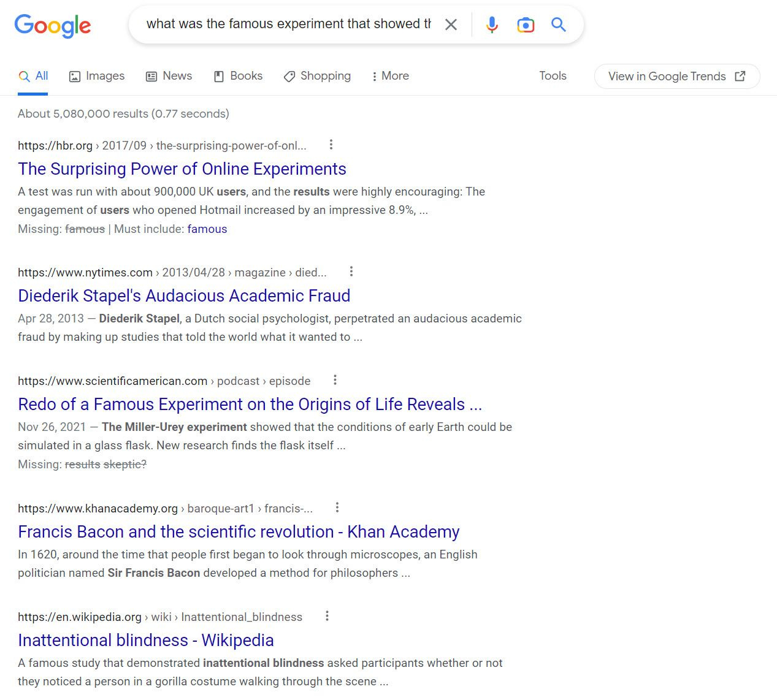Open options menu for khanacademy.org result
The image size is (777, 700).
coord(337,508)
